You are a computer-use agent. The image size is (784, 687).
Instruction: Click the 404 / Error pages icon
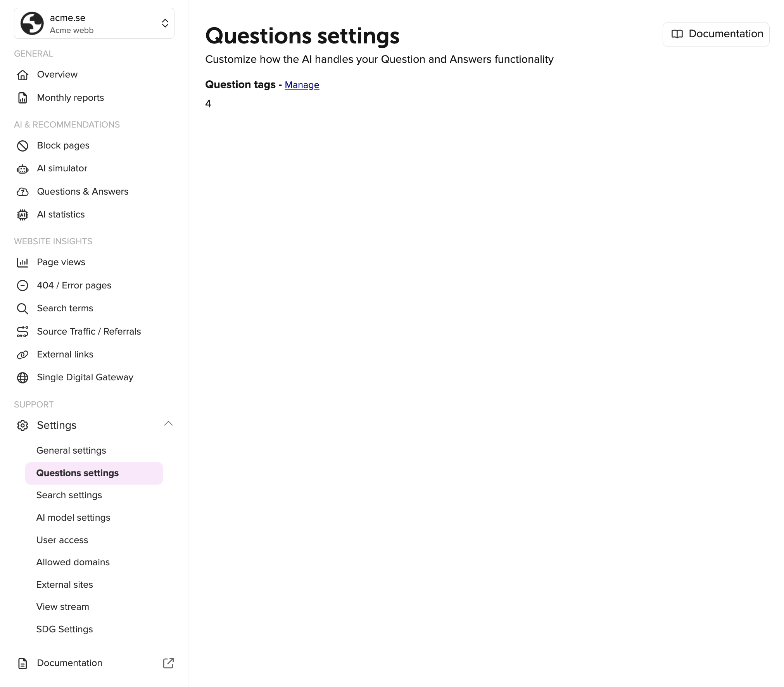pyautogui.click(x=22, y=286)
